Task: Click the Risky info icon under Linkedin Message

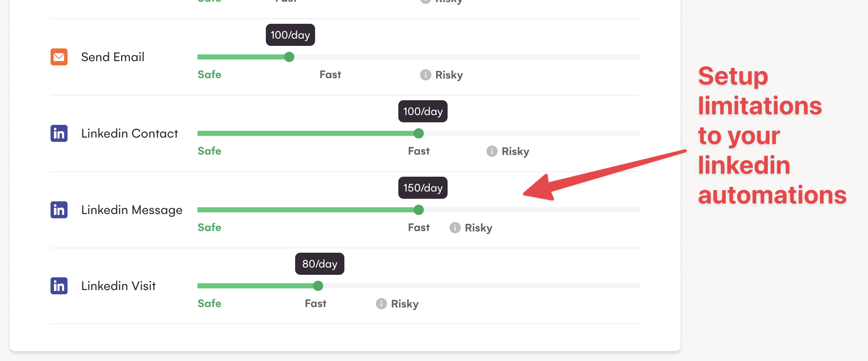Action: point(455,228)
